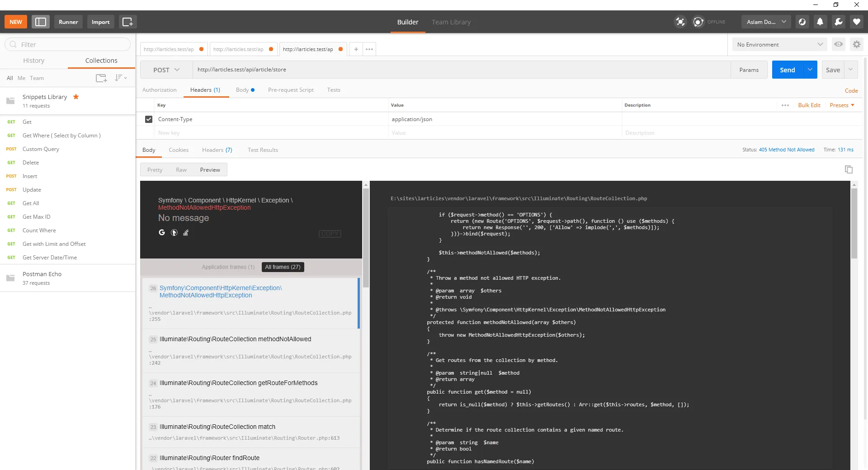
Task: Open the History sidebar tab
Action: pyautogui.click(x=34, y=61)
